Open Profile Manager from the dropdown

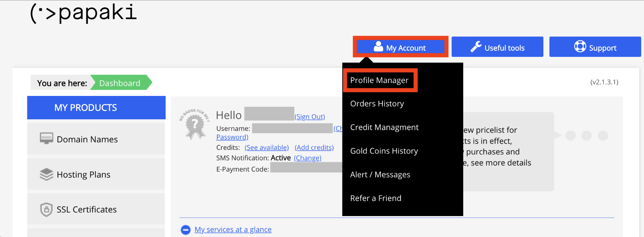tap(379, 80)
